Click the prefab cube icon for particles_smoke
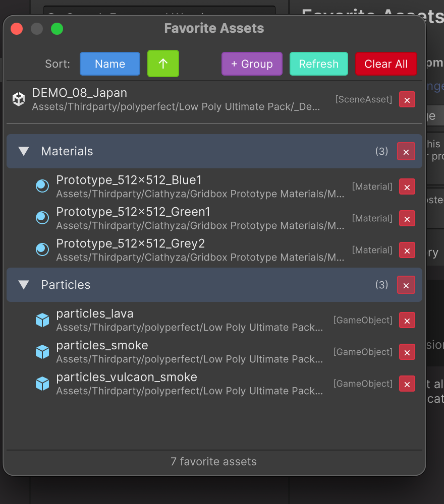 point(42,352)
